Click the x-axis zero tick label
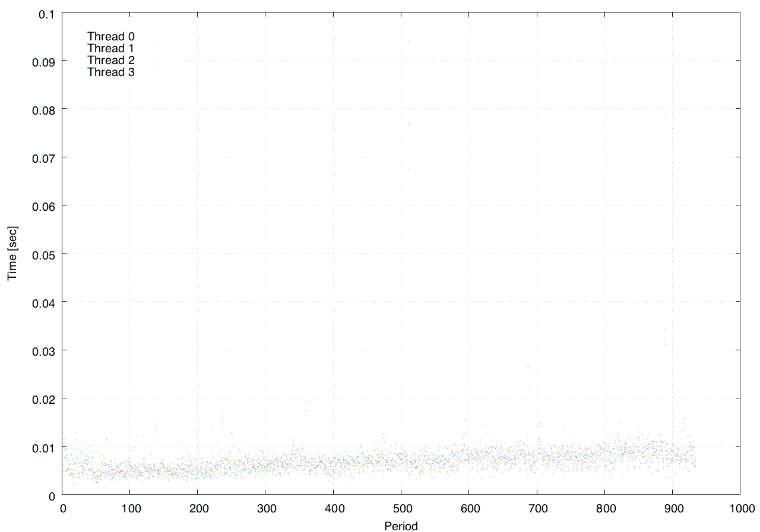760x532 pixels. pyautogui.click(x=63, y=509)
